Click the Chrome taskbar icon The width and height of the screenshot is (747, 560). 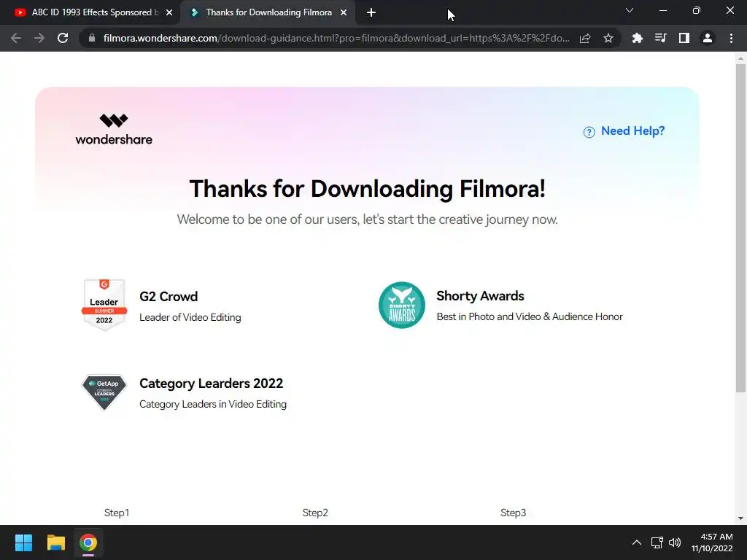click(88, 542)
